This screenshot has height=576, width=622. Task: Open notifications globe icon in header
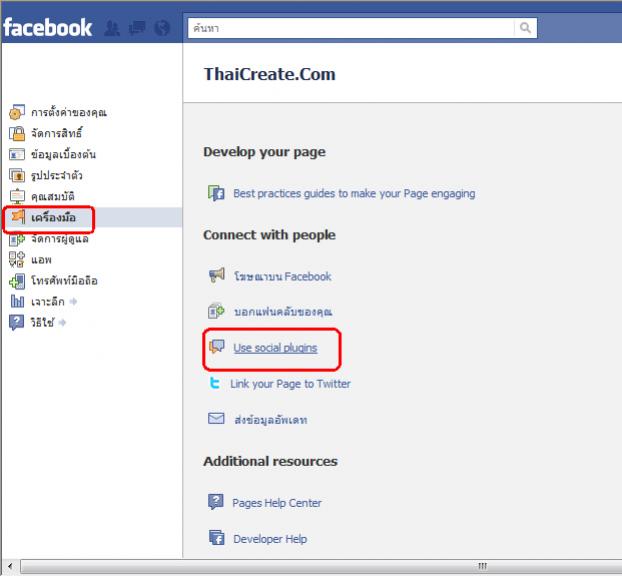tap(162, 28)
